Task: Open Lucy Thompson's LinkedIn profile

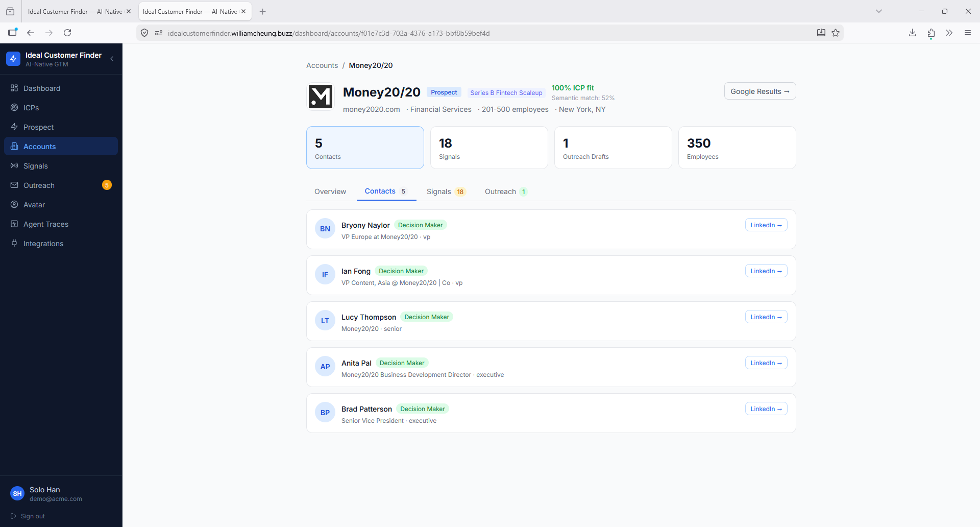Action: coord(766,317)
